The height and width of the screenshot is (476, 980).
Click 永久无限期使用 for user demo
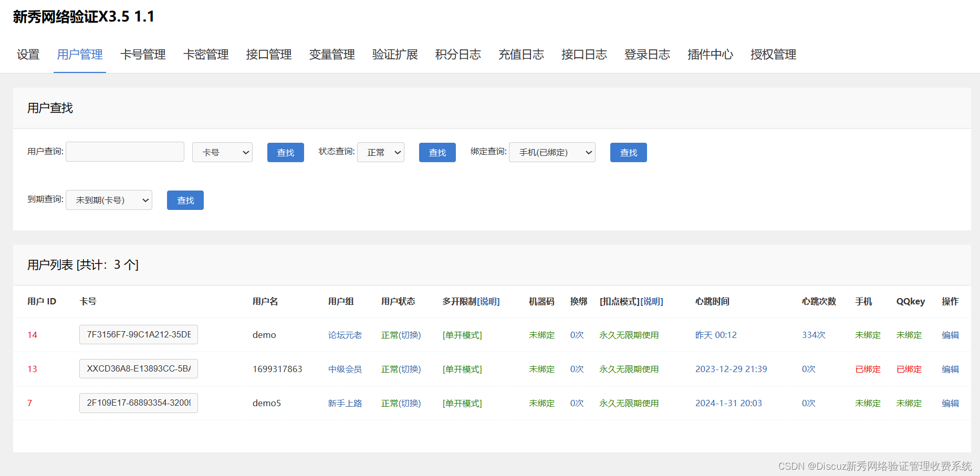pyautogui.click(x=629, y=335)
